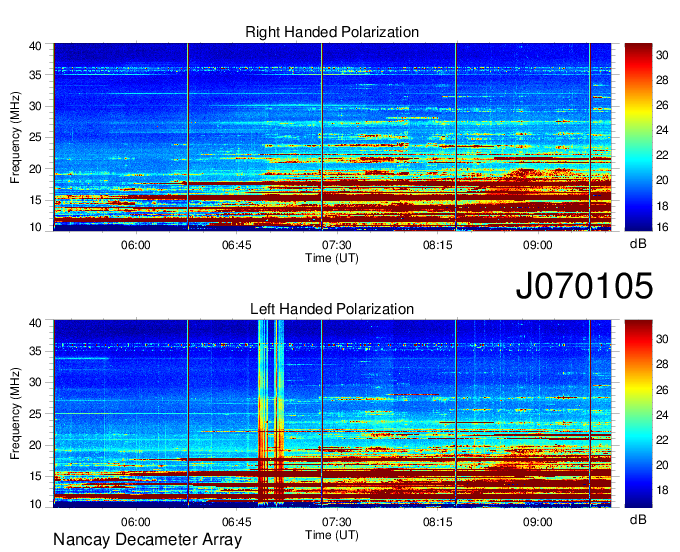Click the 15 MHz tick label on top plot

(x=35, y=200)
